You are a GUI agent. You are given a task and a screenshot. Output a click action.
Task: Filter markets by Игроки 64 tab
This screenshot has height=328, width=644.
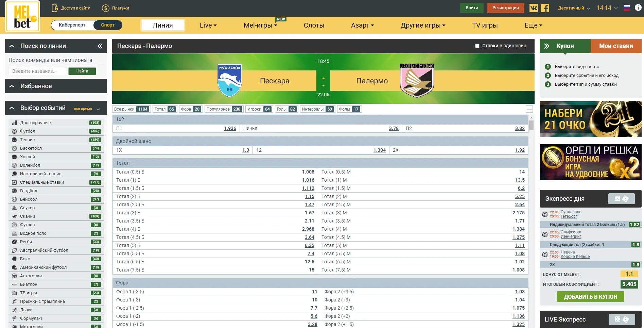click(x=259, y=109)
